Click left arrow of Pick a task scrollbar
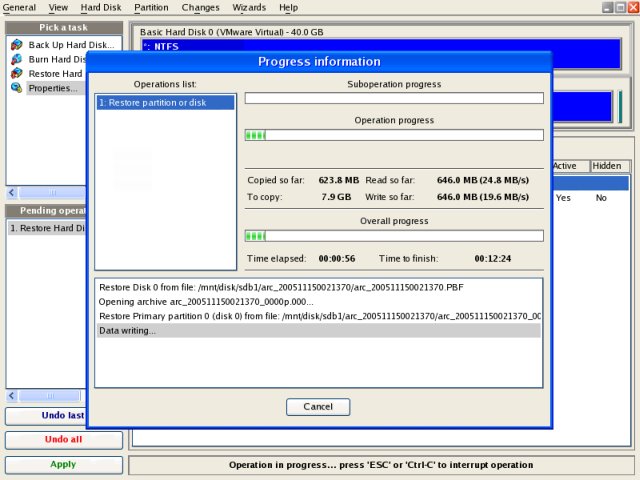The width and height of the screenshot is (640, 480). 12,192
